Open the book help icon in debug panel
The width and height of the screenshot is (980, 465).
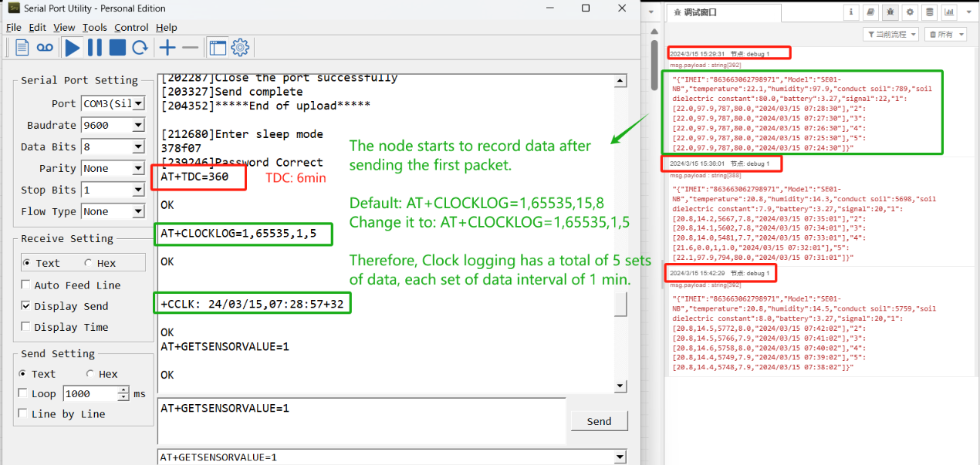tap(870, 12)
